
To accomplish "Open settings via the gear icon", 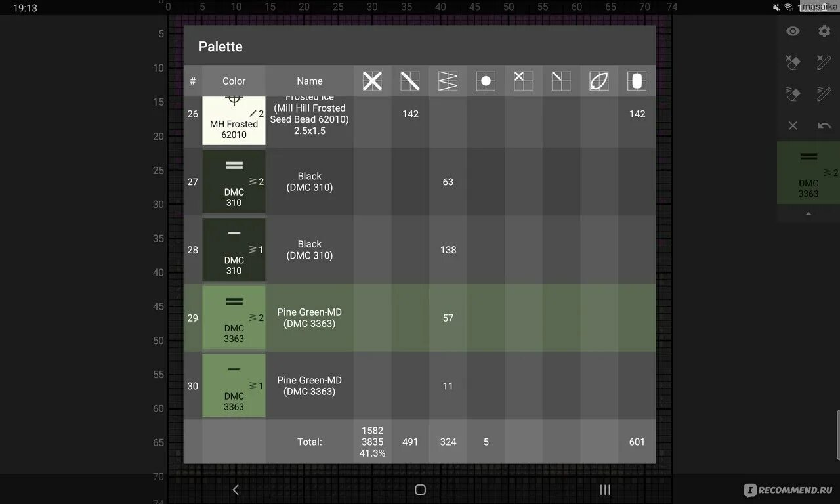I will click(824, 31).
